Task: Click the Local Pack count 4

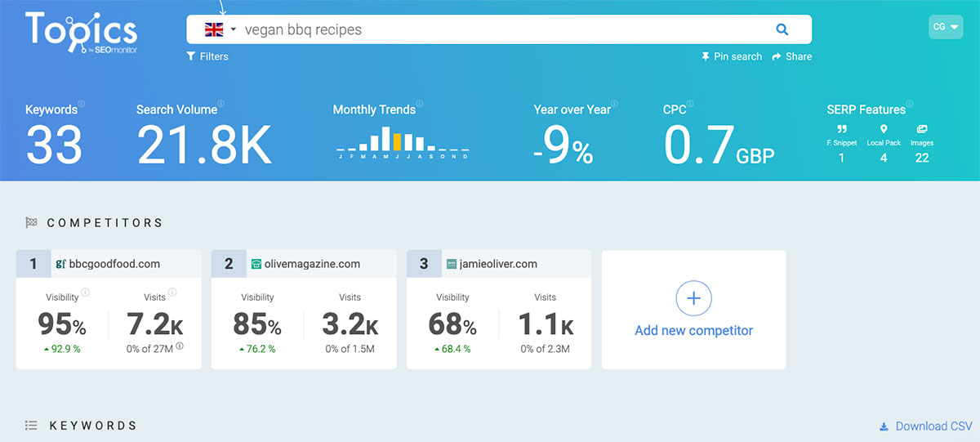Action: (x=884, y=158)
